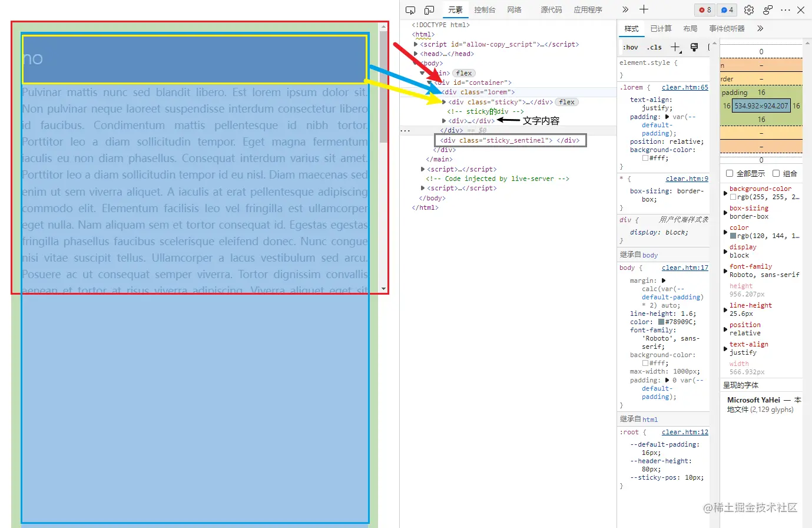Click the flex badge on sticky div

pyautogui.click(x=567, y=102)
